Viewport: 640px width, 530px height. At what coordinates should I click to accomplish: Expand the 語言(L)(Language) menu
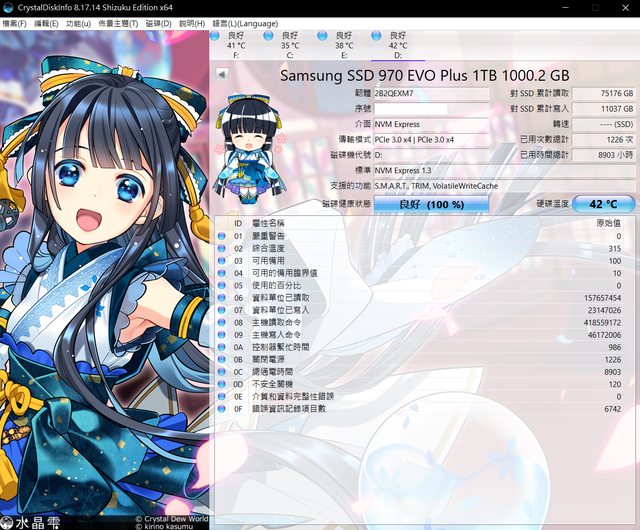(245, 23)
